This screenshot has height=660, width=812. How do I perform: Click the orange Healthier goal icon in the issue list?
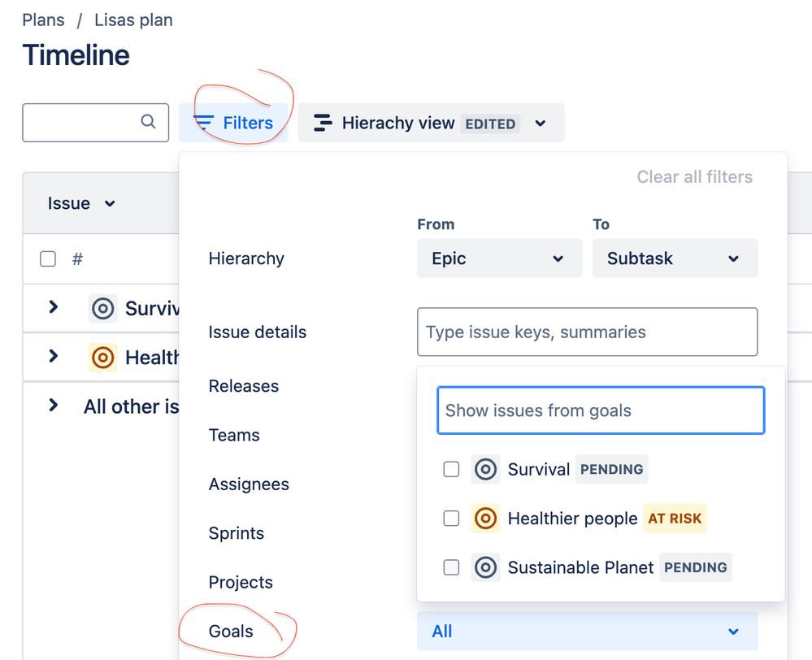click(x=102, y=358)
